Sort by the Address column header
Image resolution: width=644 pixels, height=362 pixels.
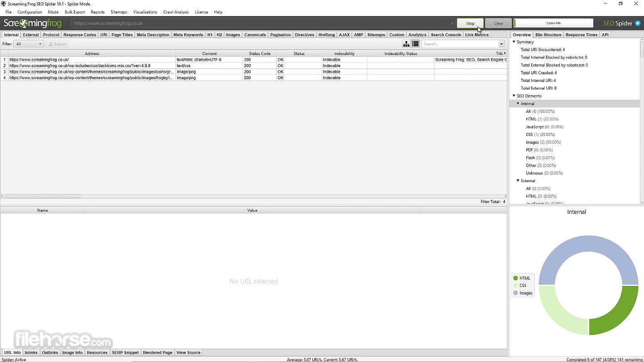pyautogui.click(x=92, y=54)
